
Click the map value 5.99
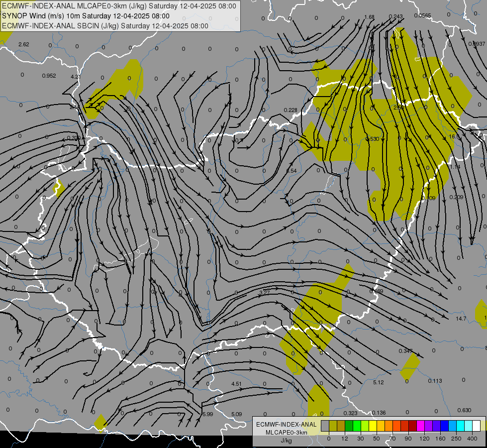point(208,414)
